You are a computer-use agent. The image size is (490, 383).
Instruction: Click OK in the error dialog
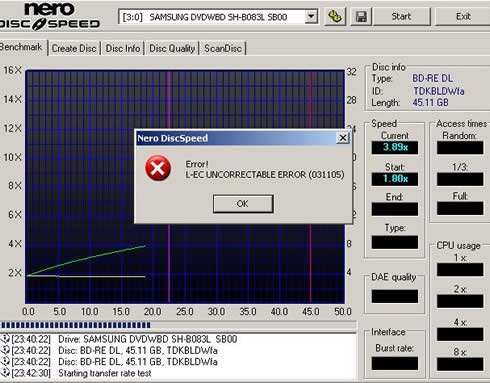pos(243,204)
